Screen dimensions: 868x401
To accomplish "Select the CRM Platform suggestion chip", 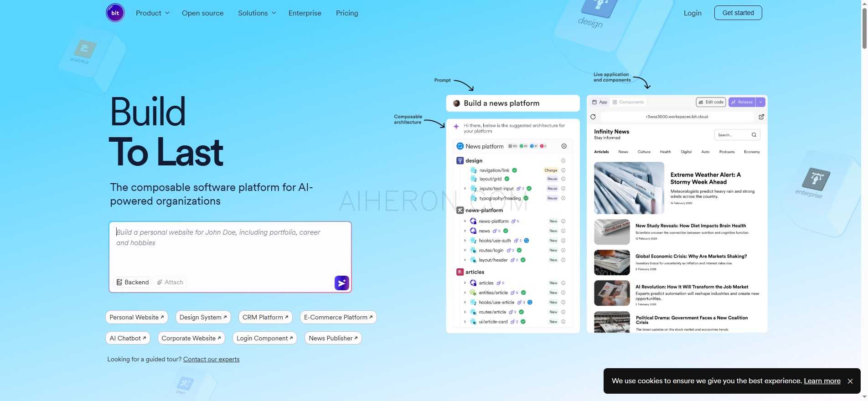I will pyautogui.click(x=265, y=317).
